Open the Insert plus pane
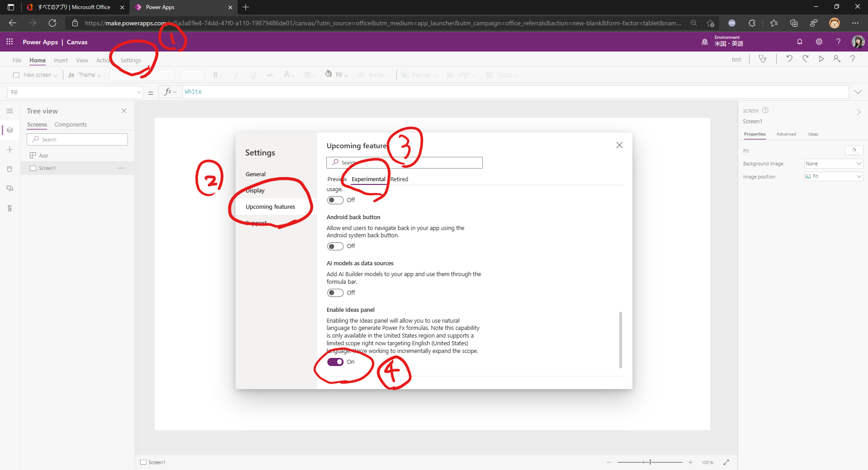Viewport: 868px width, 470px height. coord(9,150)
